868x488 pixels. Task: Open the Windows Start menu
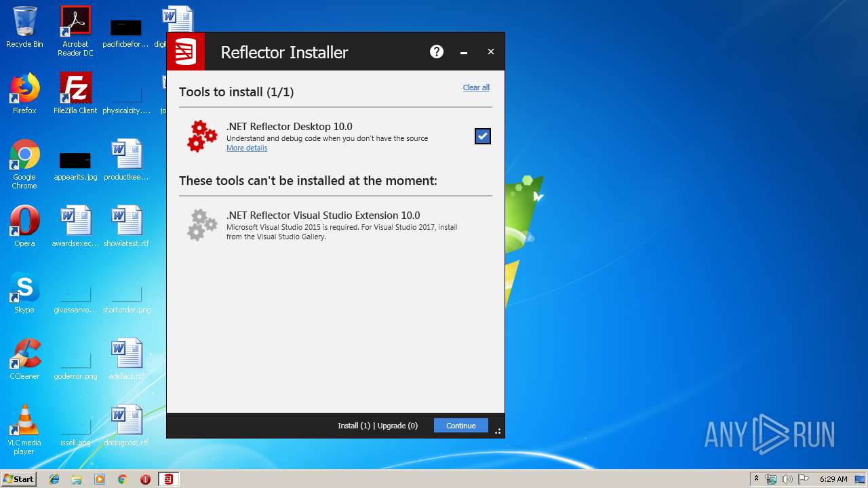coord(18,479)
